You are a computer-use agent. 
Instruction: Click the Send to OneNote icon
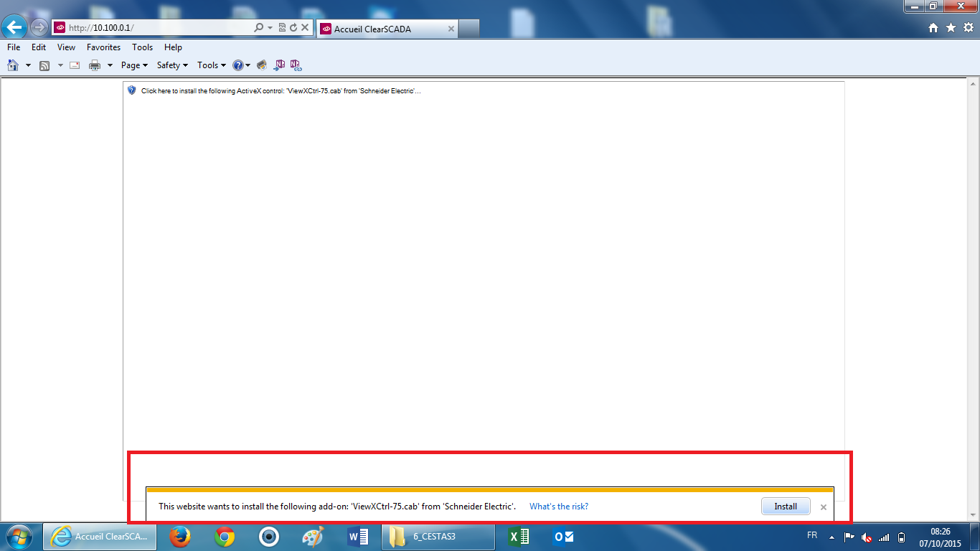(x=280, y=65)
